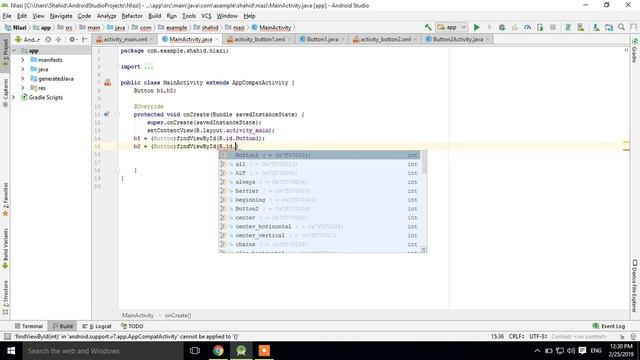Screen dimensions: 640x360
Task: Click the Search Everywhere magnifier icon
Action: point(621,27)
